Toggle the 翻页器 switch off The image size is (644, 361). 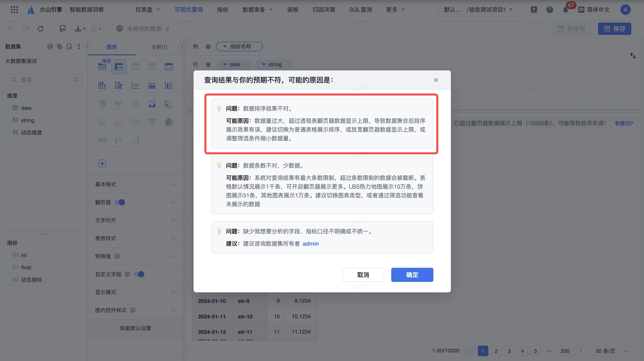point(120,202)
